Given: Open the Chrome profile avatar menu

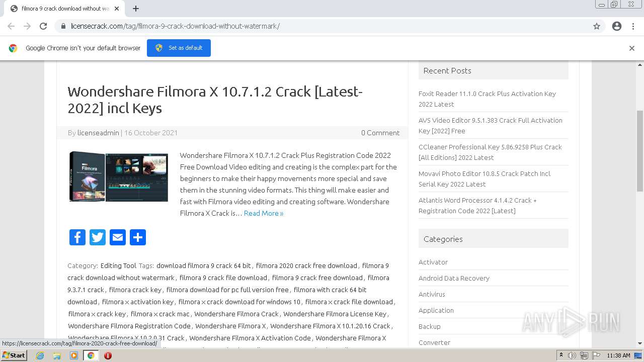Looking at the screenshot, I should tap(617, 26).
